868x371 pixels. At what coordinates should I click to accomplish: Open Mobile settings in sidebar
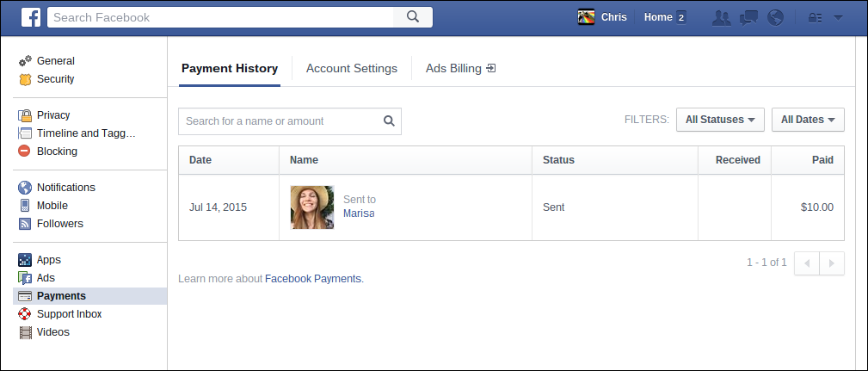pos(52,206)
